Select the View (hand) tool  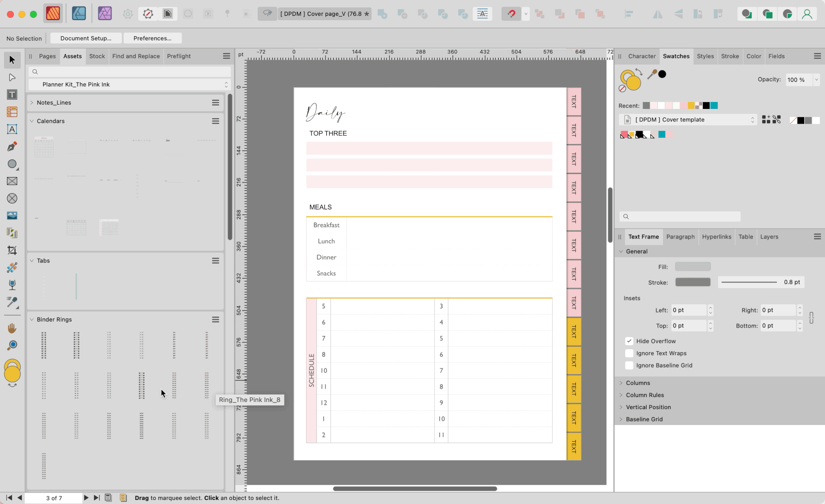click(12, 328)
